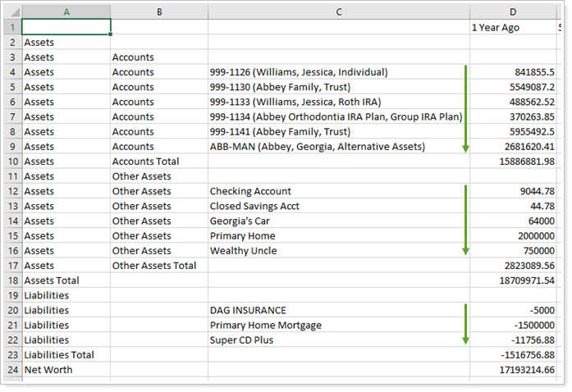Click the 'Primary Home Mortgage' cell
Viewport: 572px width, 392px height.
click(338, 325)
